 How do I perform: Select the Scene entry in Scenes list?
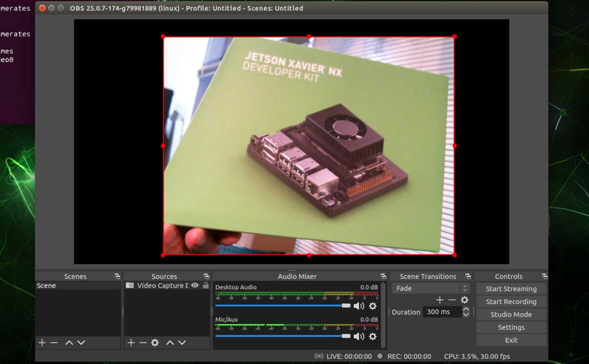[x=78, y=286]
